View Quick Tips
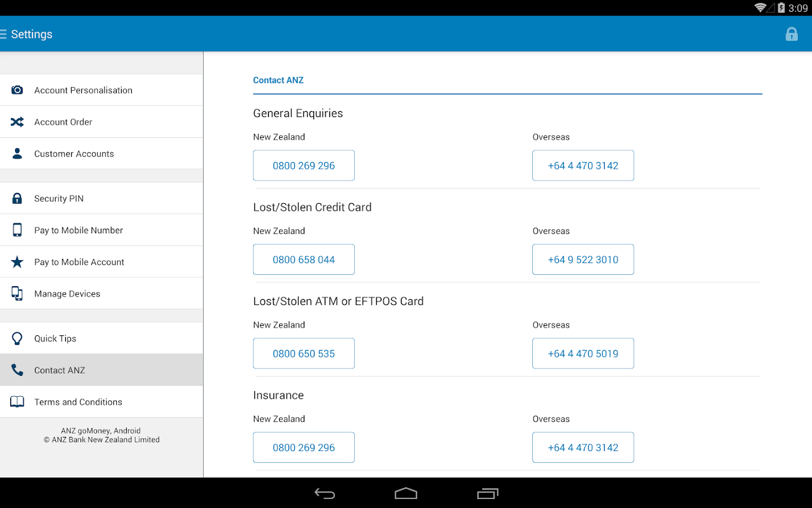Viewport: 812px width, 508px height. coord(101,339)
